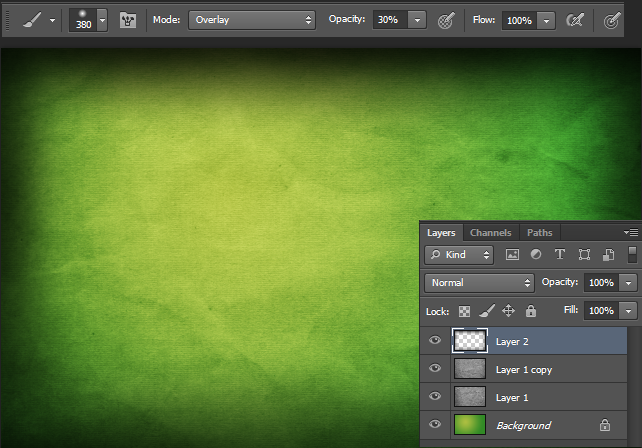Image resolution: width=642 pixels, height=448 pixels.
Task: Select the Layer 1 name
Action: [512, 398]
